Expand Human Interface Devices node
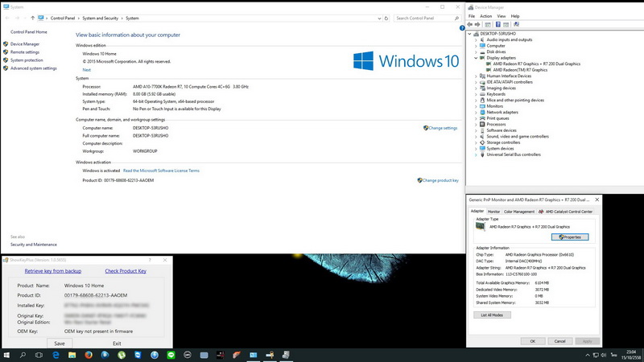644x362 pixels. (x=476, y=76)
